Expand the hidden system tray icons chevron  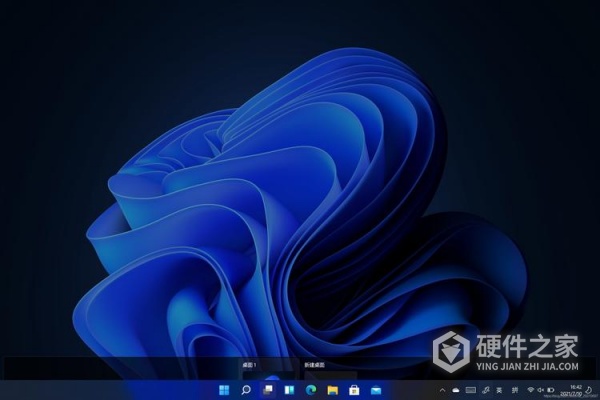[442, 390]
